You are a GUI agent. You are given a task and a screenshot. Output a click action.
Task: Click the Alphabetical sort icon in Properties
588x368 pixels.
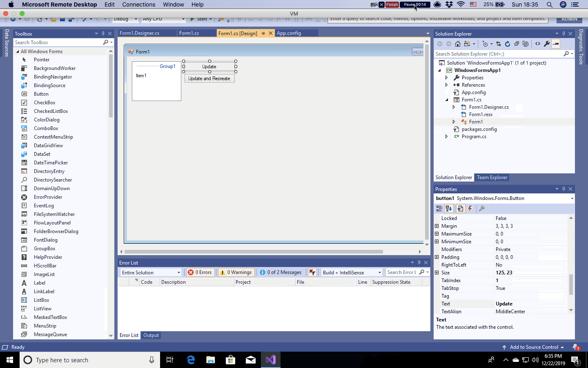(449, 209)
